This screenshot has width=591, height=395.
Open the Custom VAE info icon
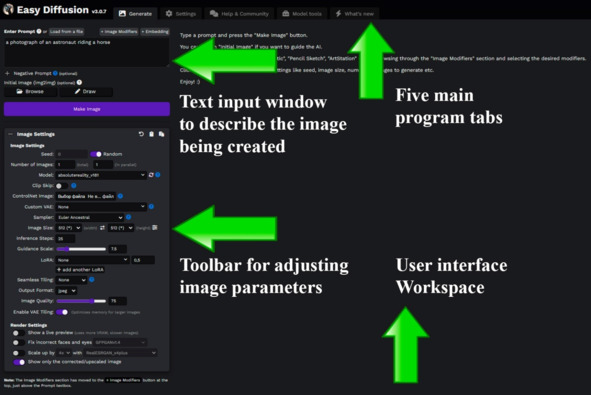coord(151,207)
